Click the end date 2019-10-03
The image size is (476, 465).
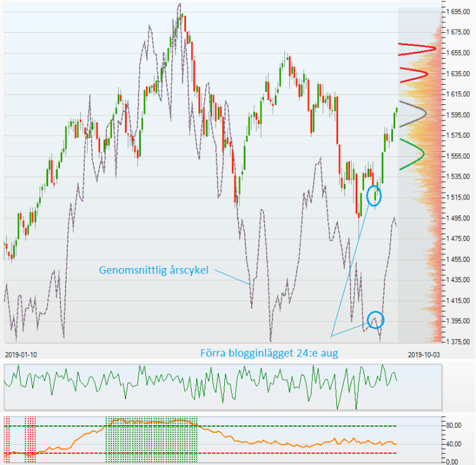[424, 354]
